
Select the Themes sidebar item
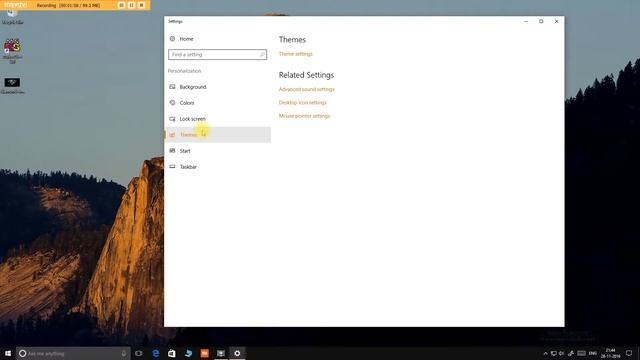218,135
